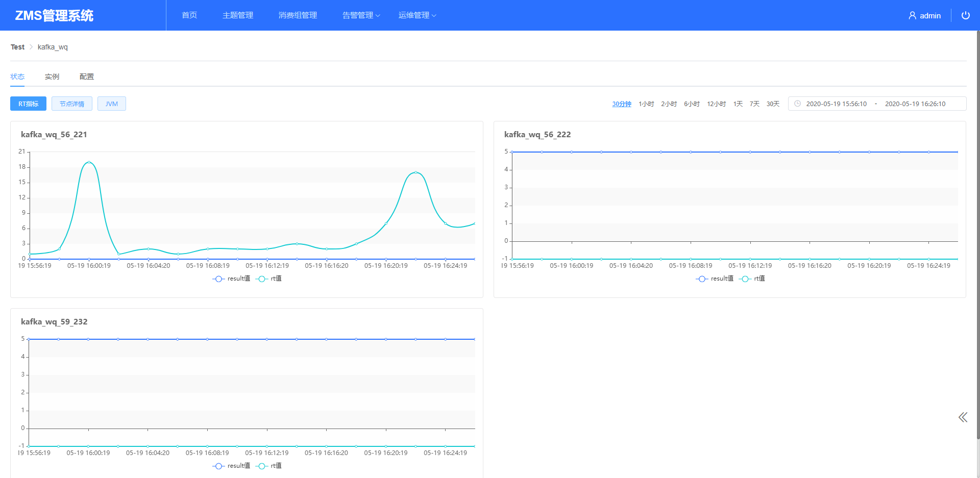Click the first peak point on kafka_wq_56_221 rt curve

pyautogui.click(x=89, y=162)
